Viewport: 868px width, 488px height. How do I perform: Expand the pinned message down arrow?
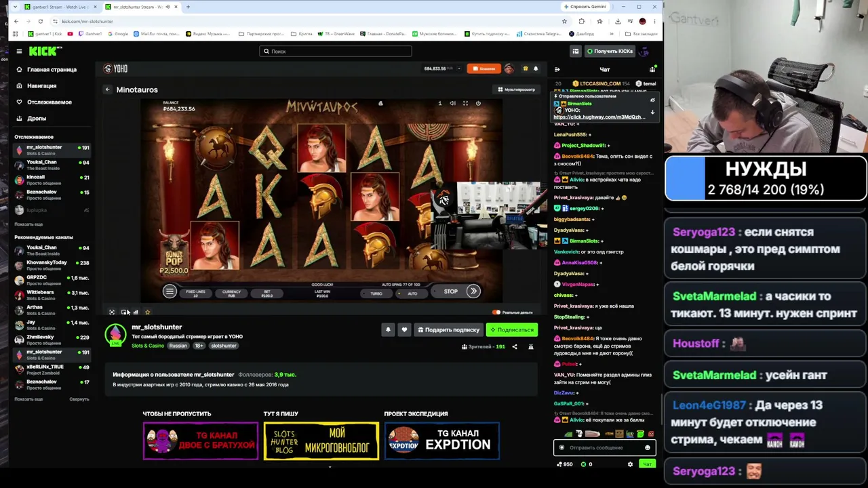pos(652,112)
